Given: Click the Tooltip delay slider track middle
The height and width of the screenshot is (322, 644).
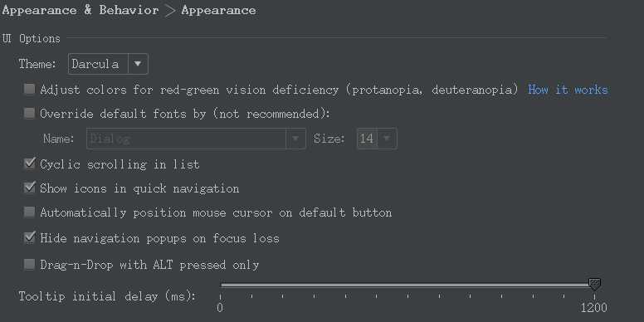Looking at the screenshot, I should click(x=407, y=285).
